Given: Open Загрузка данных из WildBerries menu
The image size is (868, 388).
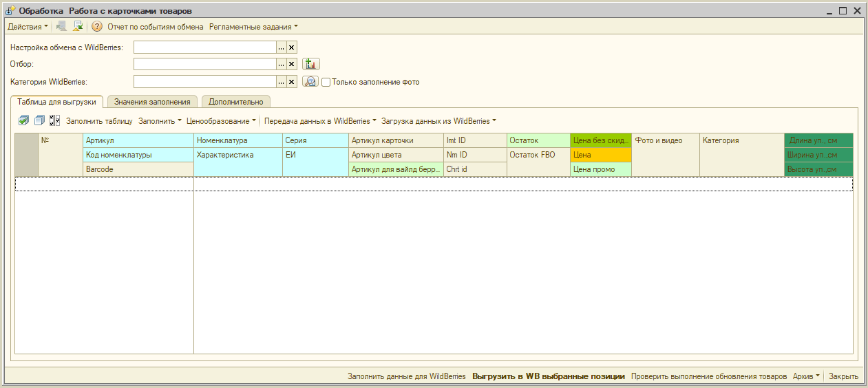Looking at the screenshot, I should coord(438,120).
